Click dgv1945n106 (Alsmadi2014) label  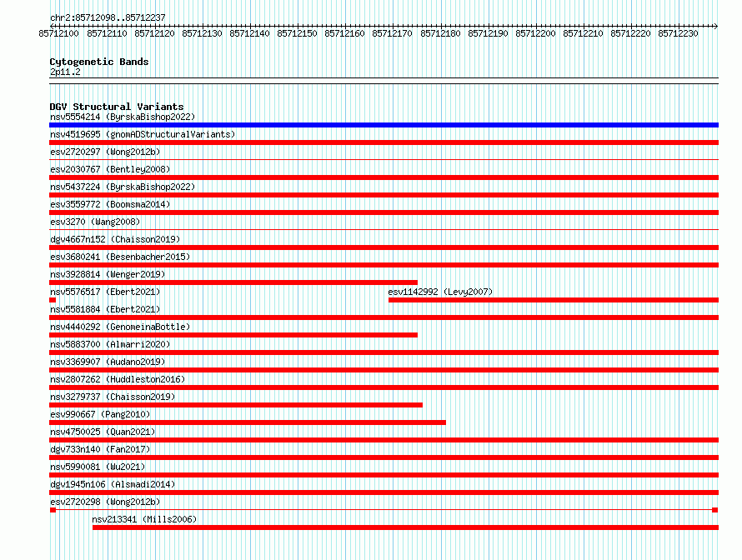[113, 484]
